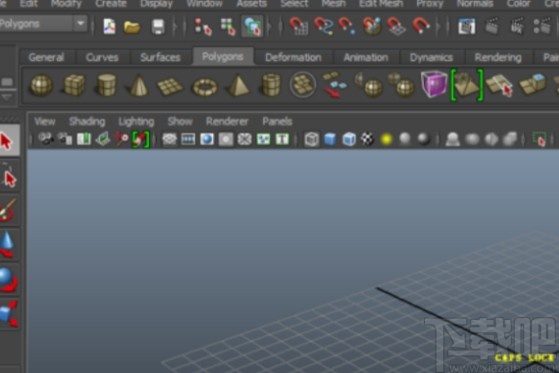This screenshot has height=373, width=559.
Task: Create a polygon pipe from the shelf
Action: tap(271, 86)
